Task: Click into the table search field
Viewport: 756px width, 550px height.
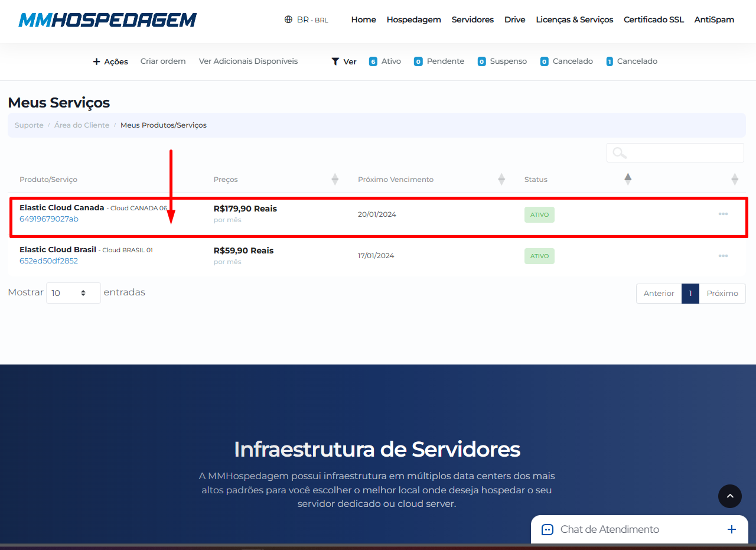Action: pyautogui.click(x=675, y=152)
